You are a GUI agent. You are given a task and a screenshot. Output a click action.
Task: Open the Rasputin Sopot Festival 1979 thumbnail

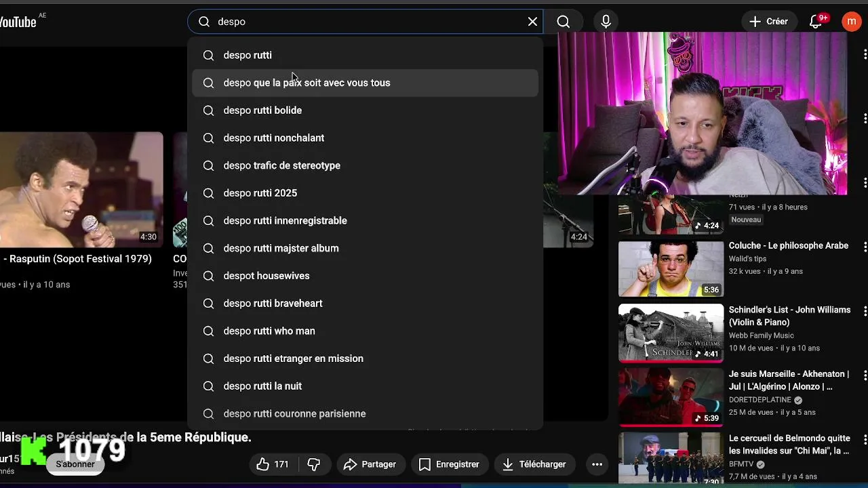click(81, 190)
